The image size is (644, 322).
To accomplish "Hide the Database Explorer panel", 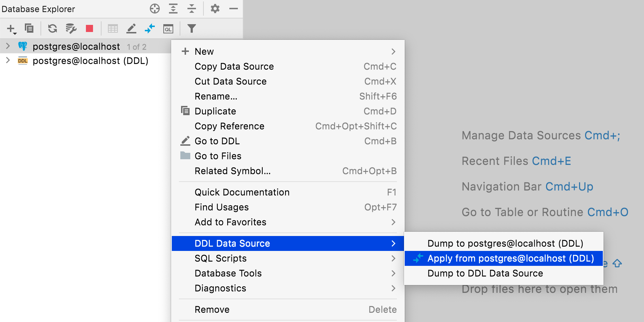I will 234,9.
